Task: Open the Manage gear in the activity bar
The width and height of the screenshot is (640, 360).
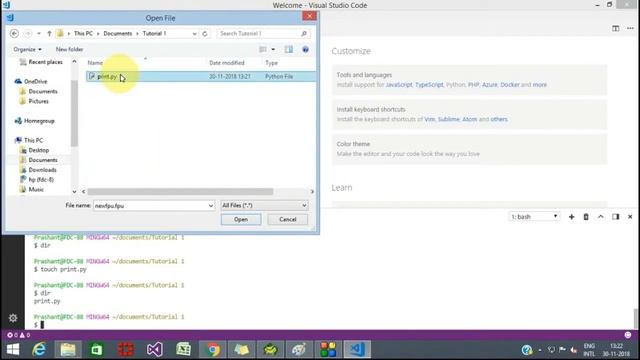Action: click(13, 318)
